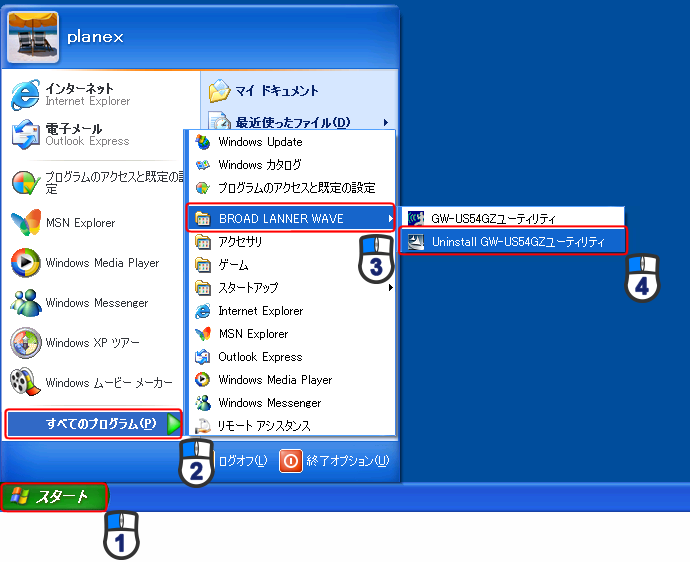Click Windows Update text in programs list
690x562 pixels.
[x=260, y=142]
